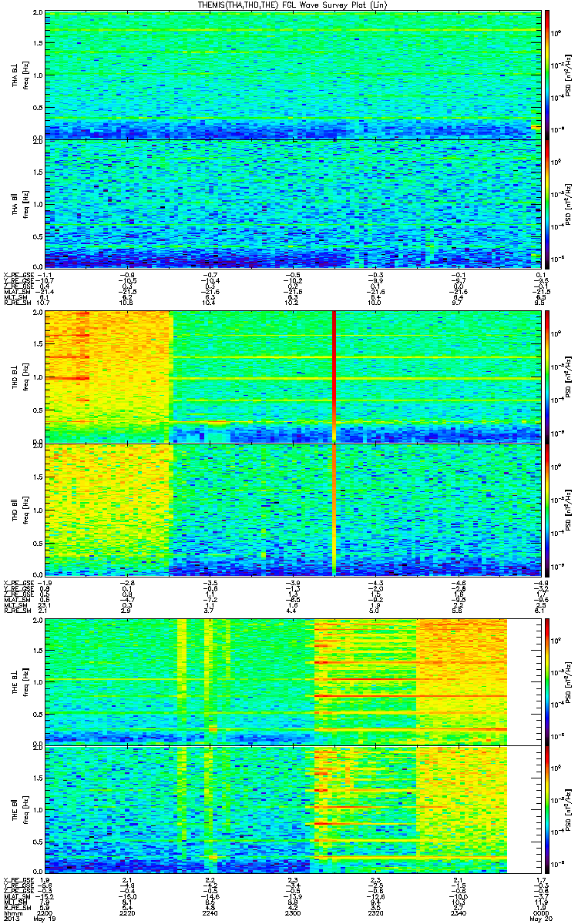The width and height of the screenshot is (578, 924).
Task: Click the PSD color bar beside THD B-perpendicular
Action: point(548,377)
